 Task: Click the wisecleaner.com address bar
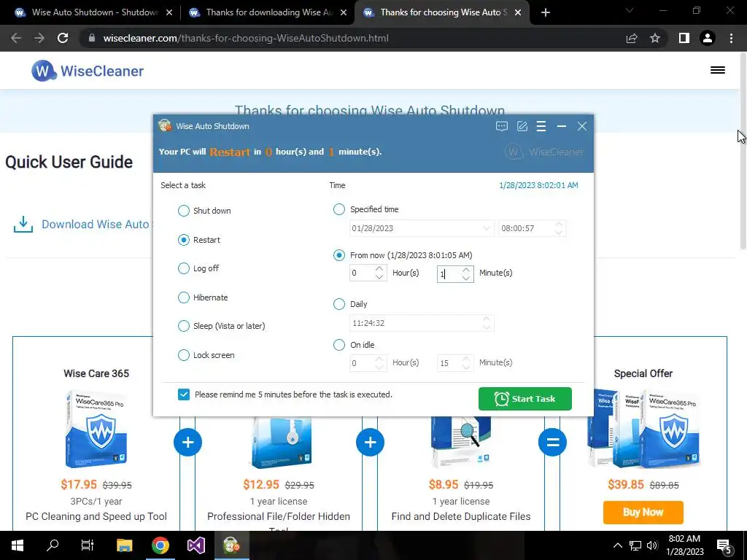click(352, 38)
